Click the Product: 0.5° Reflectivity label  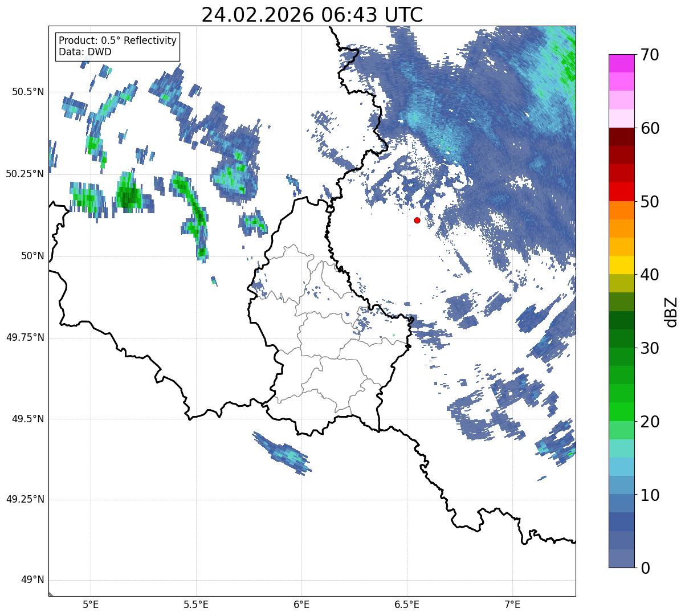click(118, 41)
